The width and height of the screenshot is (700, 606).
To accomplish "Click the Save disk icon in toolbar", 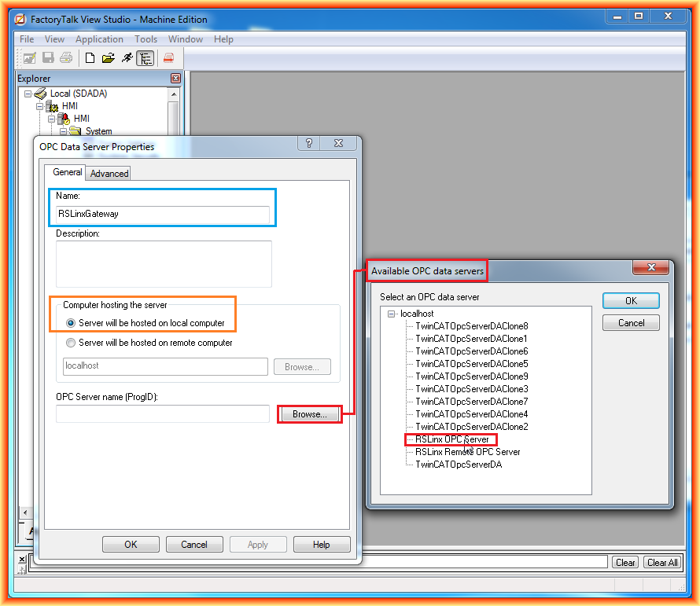I will tap(48, 58).
